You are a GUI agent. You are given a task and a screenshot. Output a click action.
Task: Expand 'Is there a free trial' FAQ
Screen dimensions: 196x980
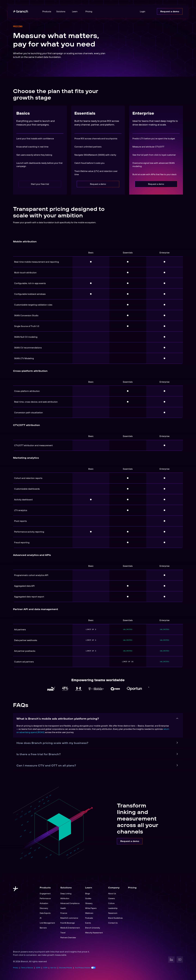click(x=177, y=754)
